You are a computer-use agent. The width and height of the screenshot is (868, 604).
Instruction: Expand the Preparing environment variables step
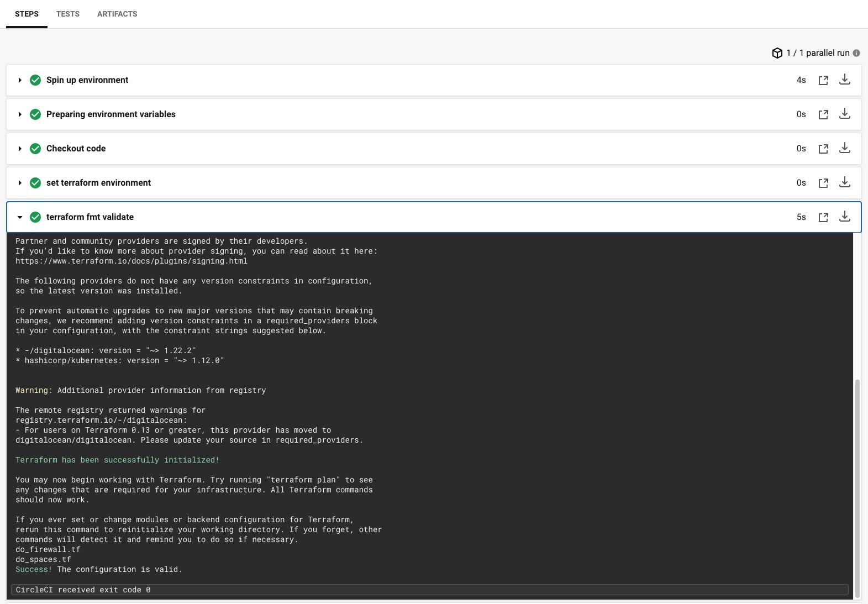[20, 114]
